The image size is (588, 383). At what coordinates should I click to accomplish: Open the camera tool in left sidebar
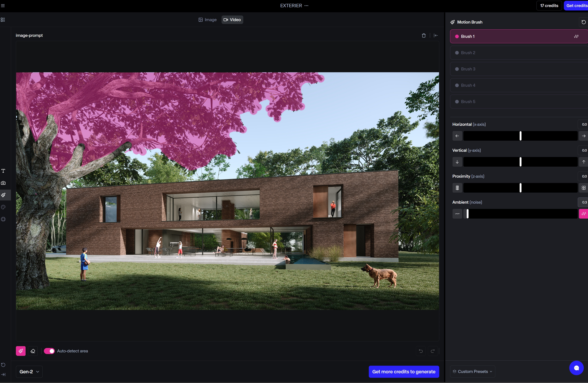[3, 183]
